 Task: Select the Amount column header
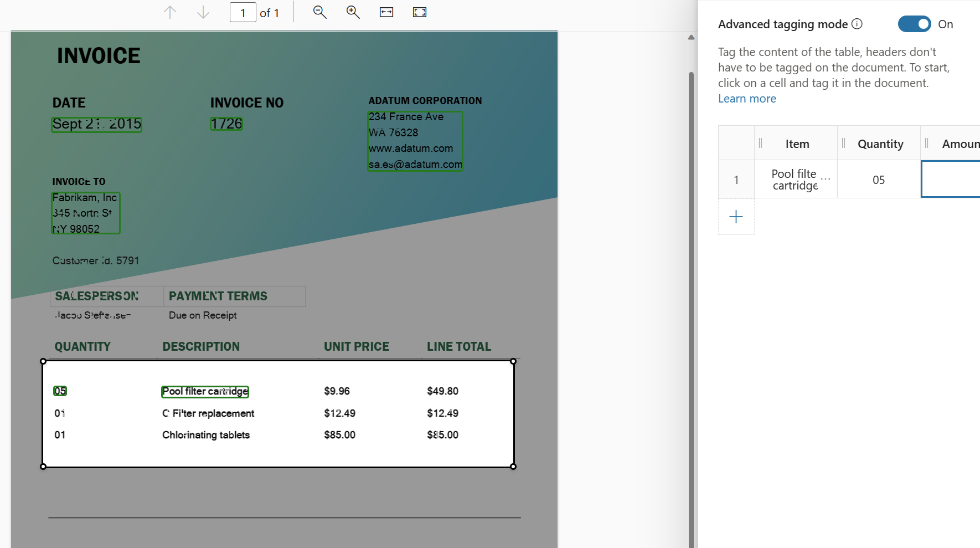pyautogui.click(x=951, y=144)
